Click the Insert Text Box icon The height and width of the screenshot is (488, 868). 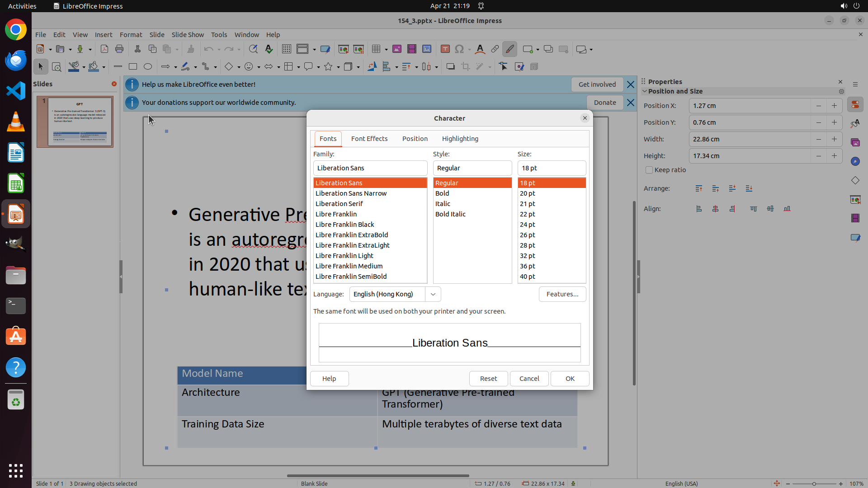coord(445,49)
